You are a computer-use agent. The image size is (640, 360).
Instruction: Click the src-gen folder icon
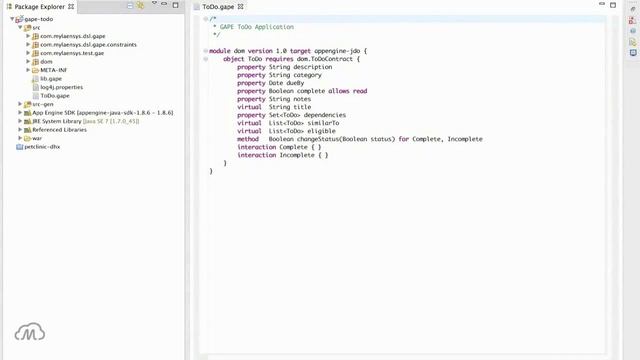tap(27, 104)
